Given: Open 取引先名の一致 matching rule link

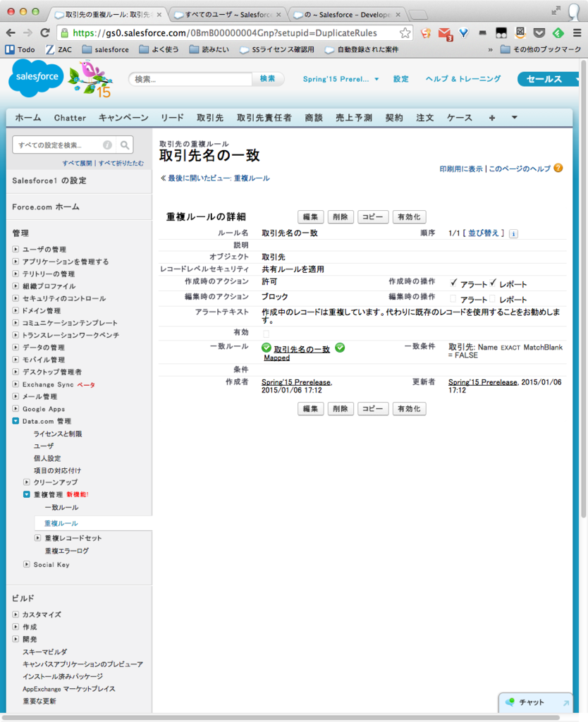Looking at the screenshot, I should click(x=302, y=350).
